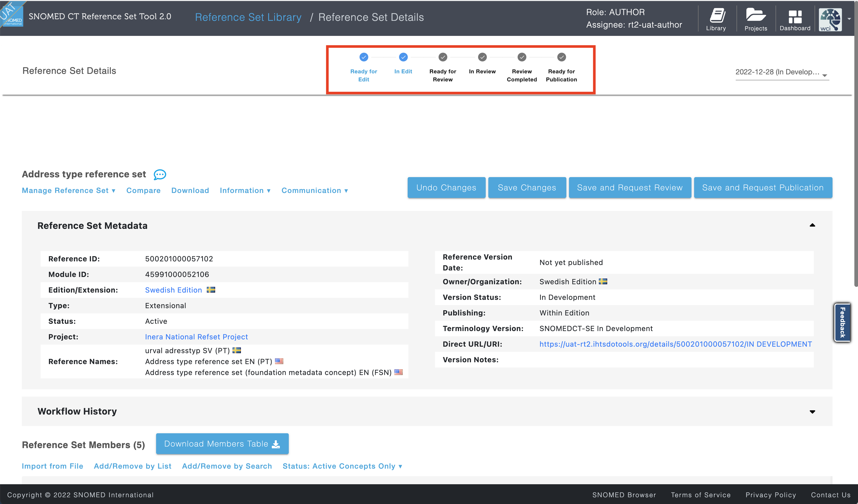The image size is (858, 504).
Task: Click the Save Changes button
Action: [x=527, y=188]
